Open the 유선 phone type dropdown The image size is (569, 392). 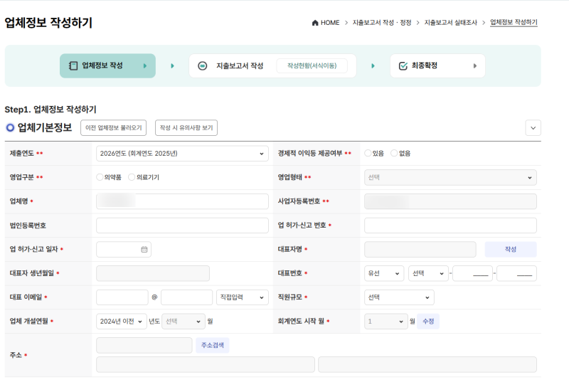[x=384, y=273]
